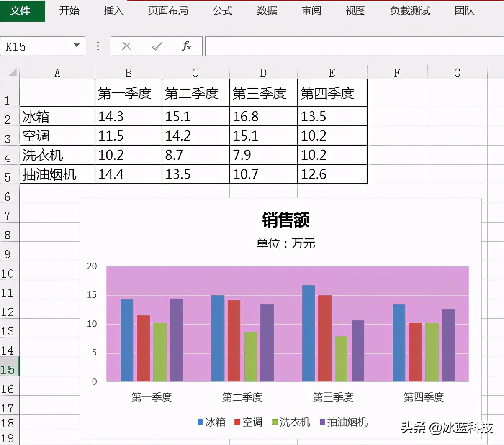Select cell containing 第二季度
504x445 pixels.
coord(196,93)
